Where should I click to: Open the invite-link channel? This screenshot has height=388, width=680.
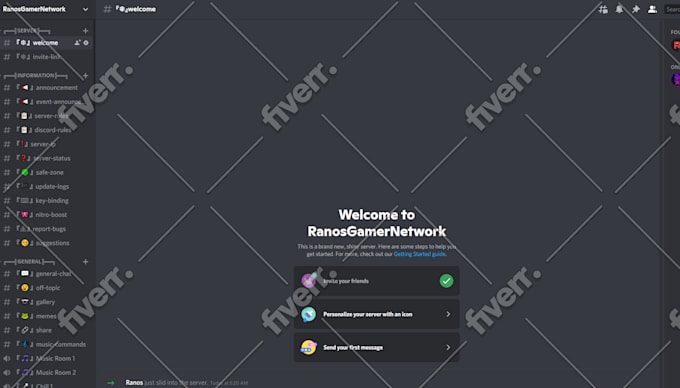point(47,57)
